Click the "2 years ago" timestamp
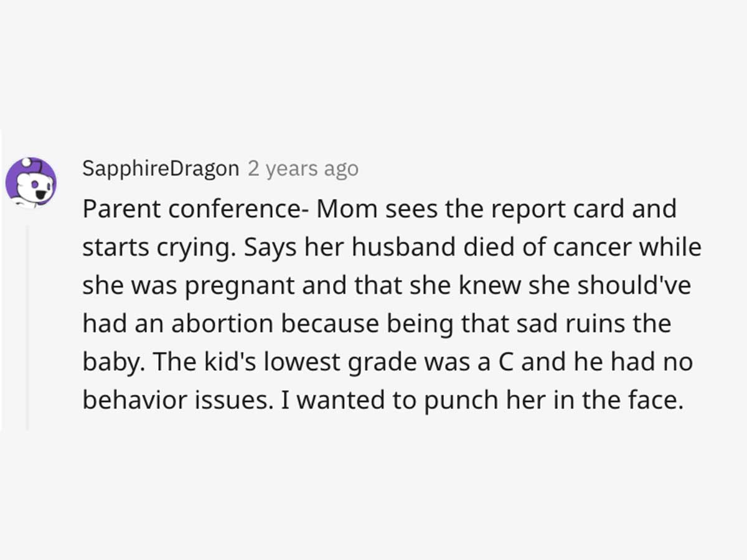 303,169
